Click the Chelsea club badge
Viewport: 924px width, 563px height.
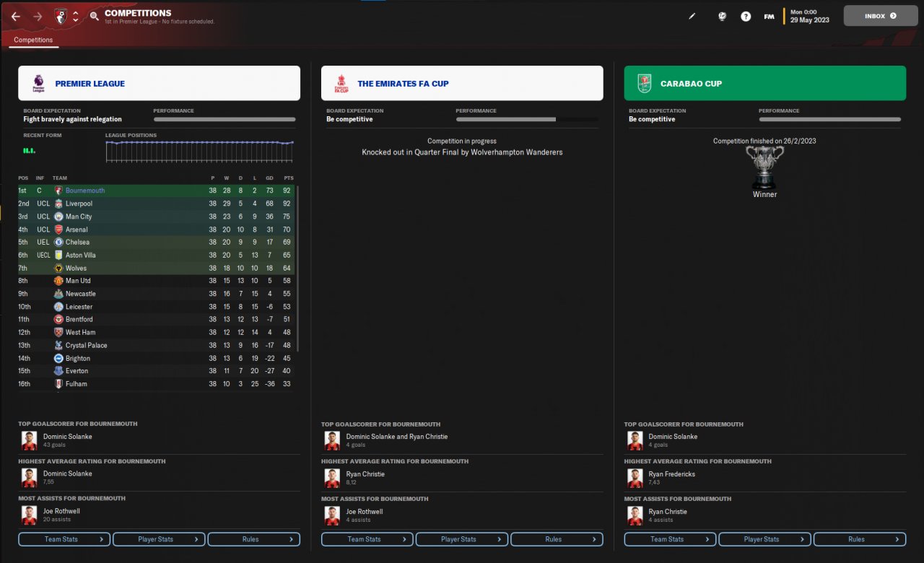pyautogui.click(x=58, y=242)
